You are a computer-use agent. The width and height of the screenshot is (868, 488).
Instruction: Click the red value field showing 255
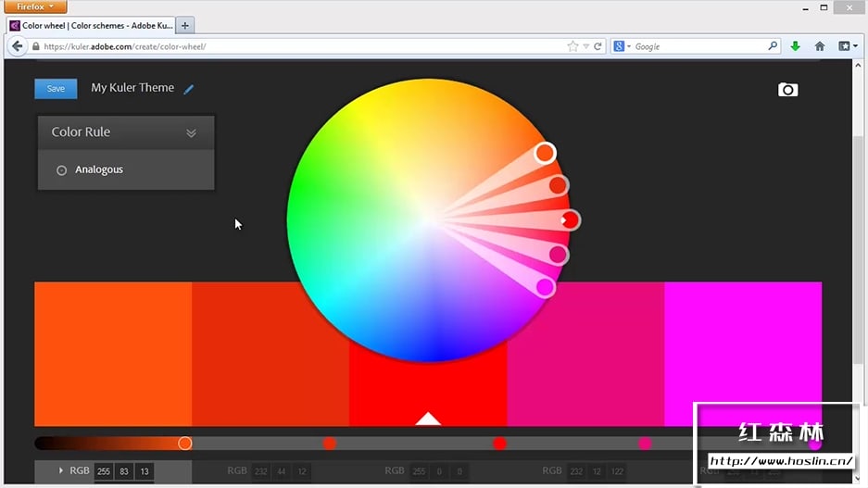[x=104, y=471]
